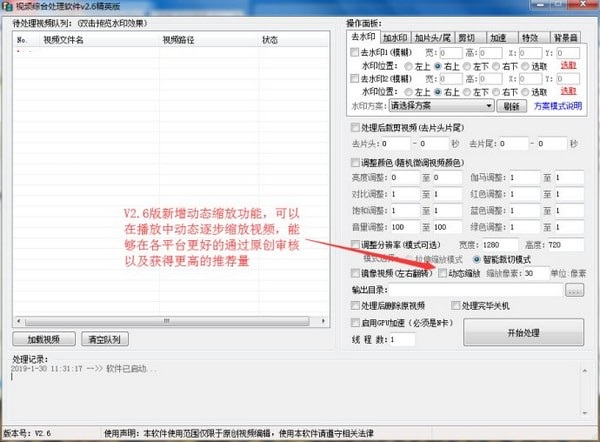The width and height of the screenshot is (600, 442).
Task: Click the 加载视频 button
Action: coord(44,339)
